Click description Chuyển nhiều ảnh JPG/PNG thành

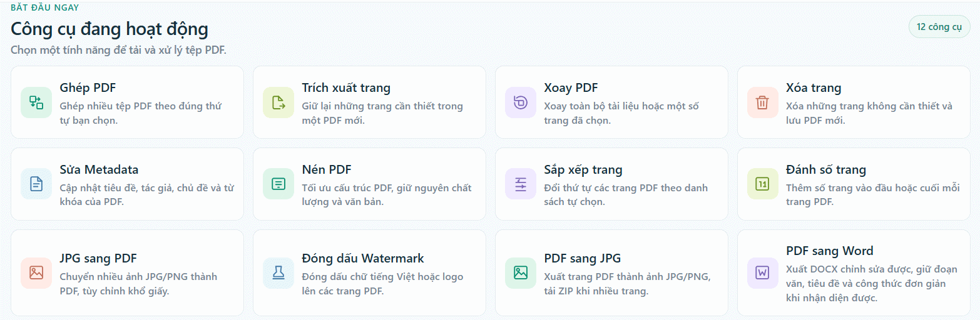coord(139,277)
